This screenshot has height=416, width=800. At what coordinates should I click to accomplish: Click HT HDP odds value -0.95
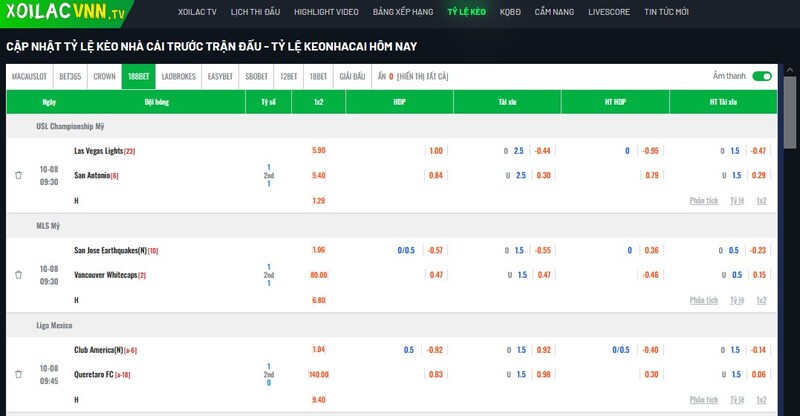(651, 151)
